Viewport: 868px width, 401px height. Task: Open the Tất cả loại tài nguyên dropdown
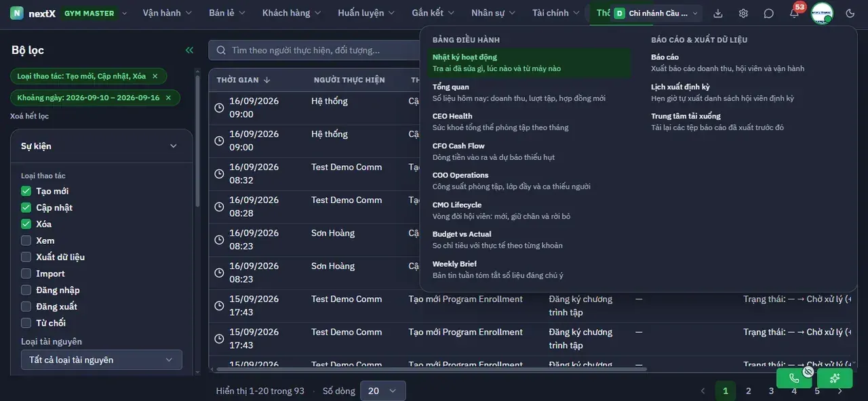102,360
